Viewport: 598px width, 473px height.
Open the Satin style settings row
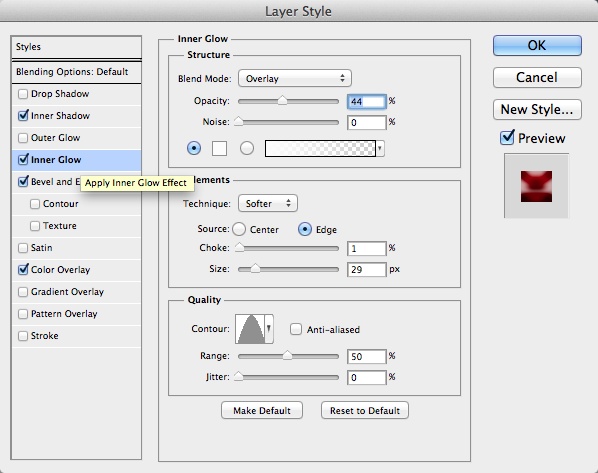(77, 248)
